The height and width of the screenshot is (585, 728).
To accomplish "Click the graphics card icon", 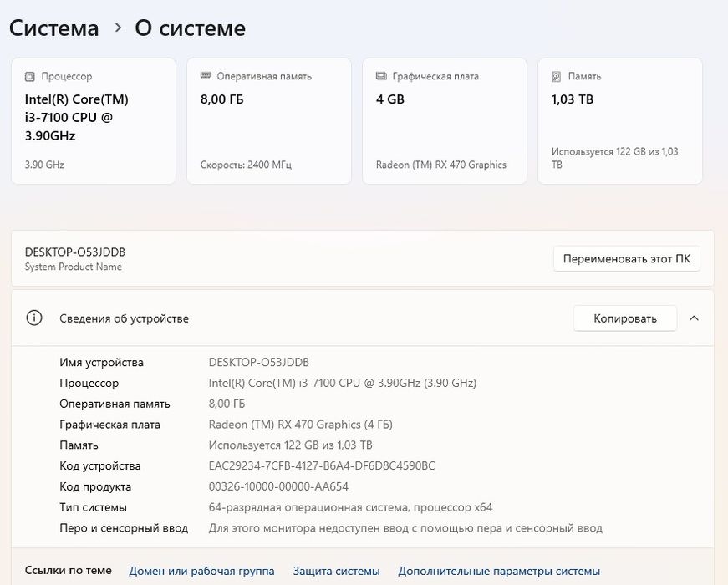I will click(x=381, y=76).
